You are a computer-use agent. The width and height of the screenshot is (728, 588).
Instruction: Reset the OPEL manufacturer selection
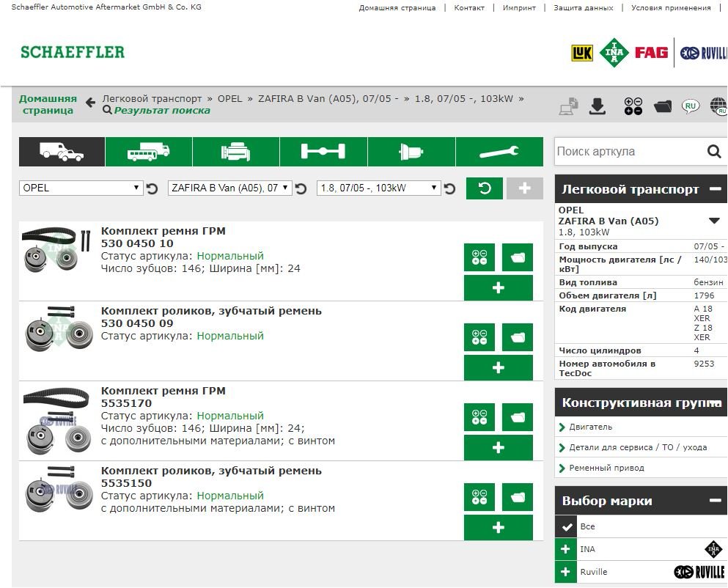pos(152,188)
